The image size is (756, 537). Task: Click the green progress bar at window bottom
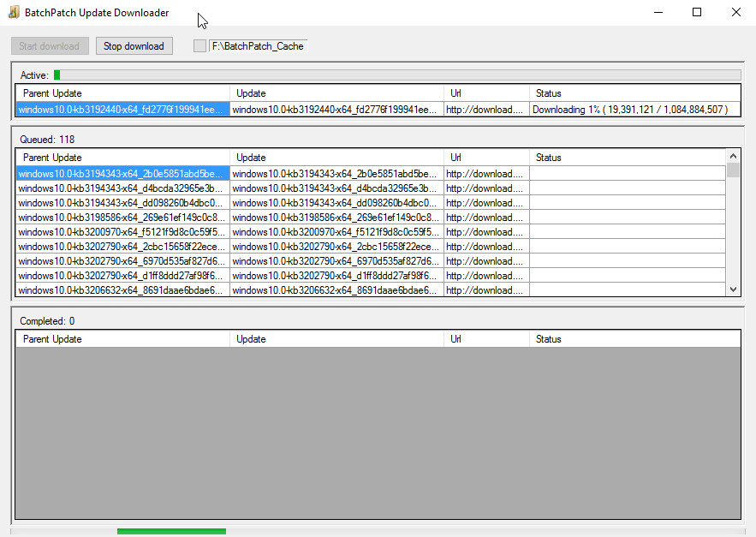pos(171,532)
